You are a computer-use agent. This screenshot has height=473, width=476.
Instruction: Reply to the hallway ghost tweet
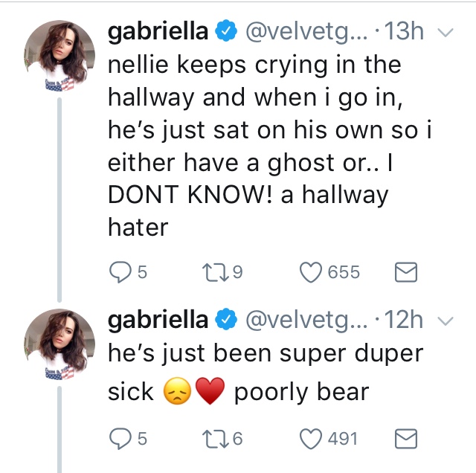point(120,273)
